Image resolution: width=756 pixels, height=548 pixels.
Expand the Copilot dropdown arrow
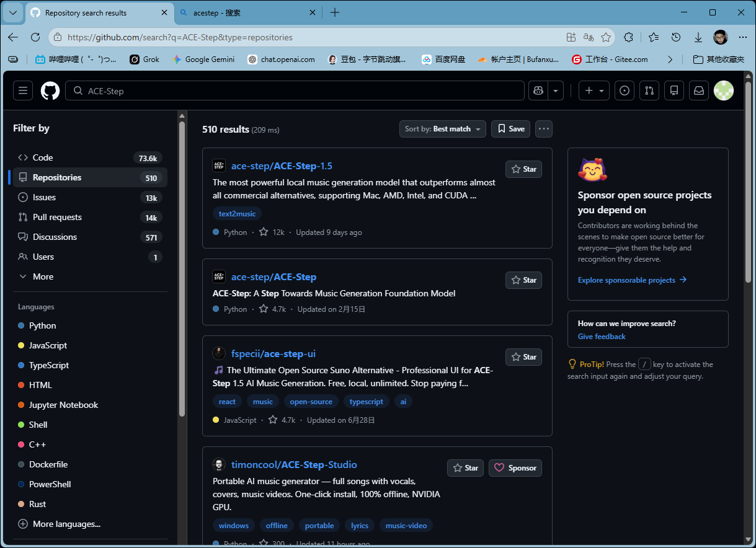tap(556, 91)
